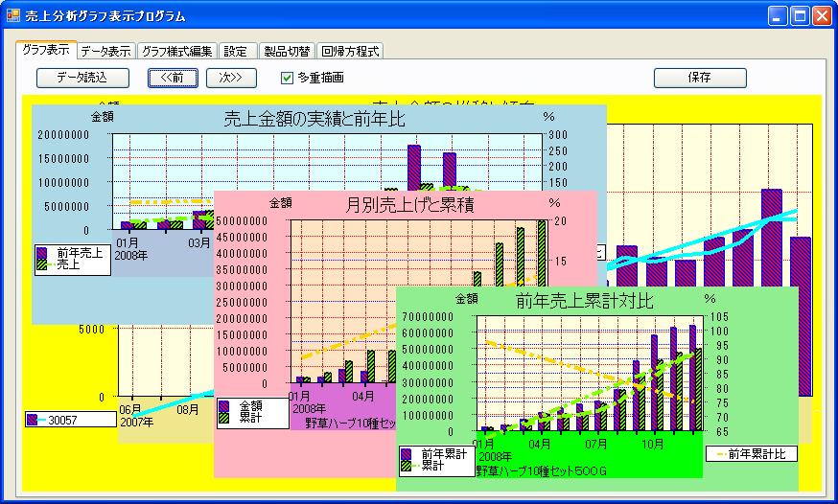Click the 前年累計 legend marker
This screenshot has width=838, height=504.
tap(406, 454)
